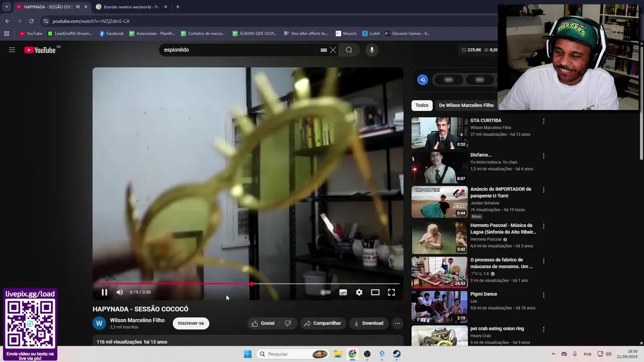The image size is (644, 362).
Task: Mute the HAPYNADA tab via speaker icon
Action: pyautogui.click(x=77, y=7)
